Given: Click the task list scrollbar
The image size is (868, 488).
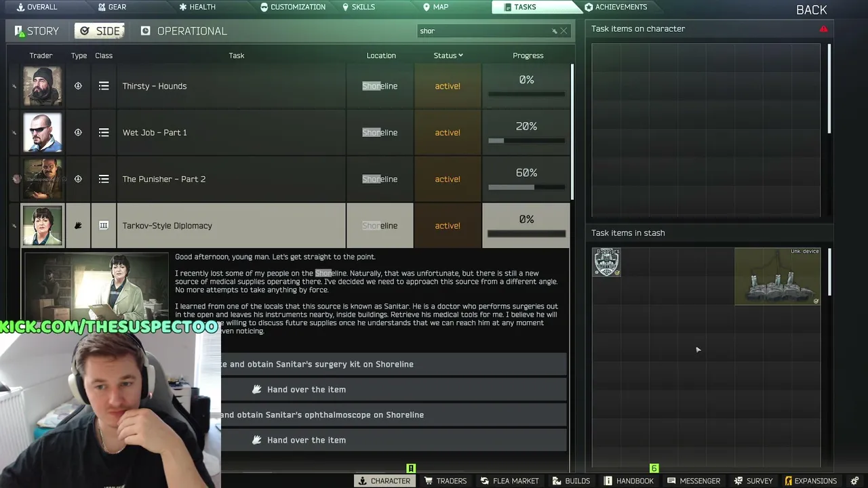Looking at the screenshot, I should [x=572, y=132].
